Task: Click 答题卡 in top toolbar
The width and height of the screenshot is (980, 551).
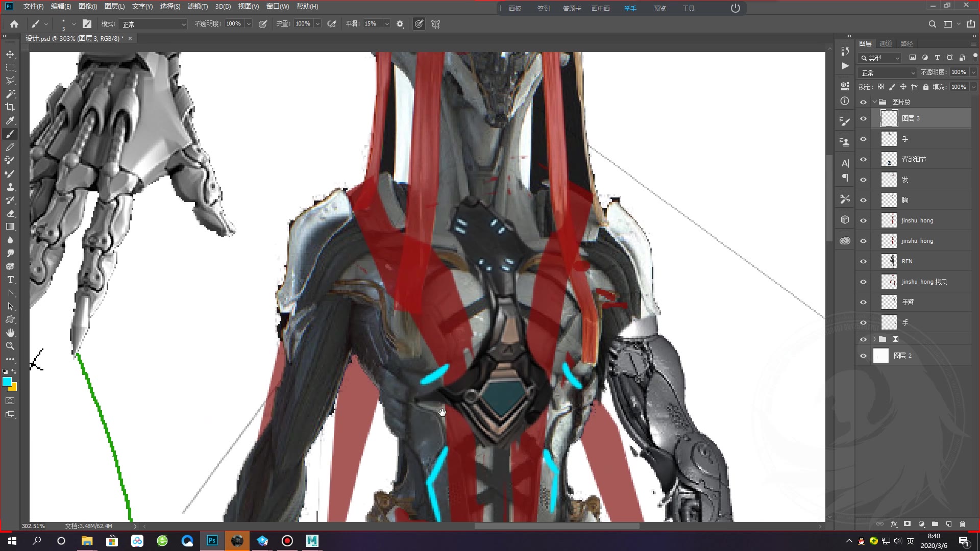Action: pos(572,8)
